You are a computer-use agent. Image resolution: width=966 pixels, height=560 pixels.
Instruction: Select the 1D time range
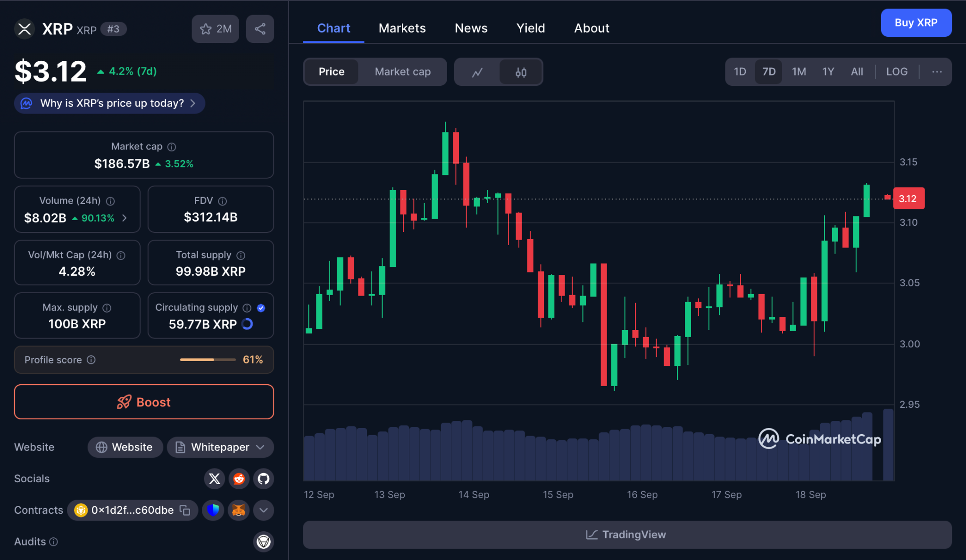(740, 72)
